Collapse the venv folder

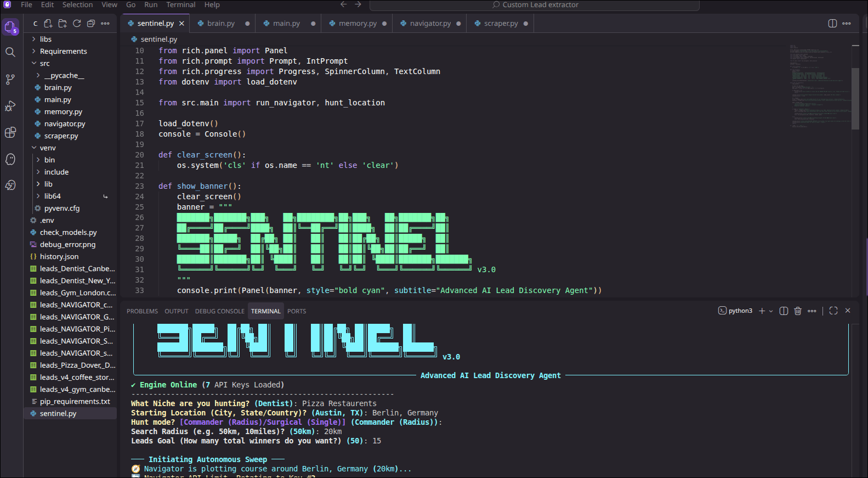pos(70,148)
